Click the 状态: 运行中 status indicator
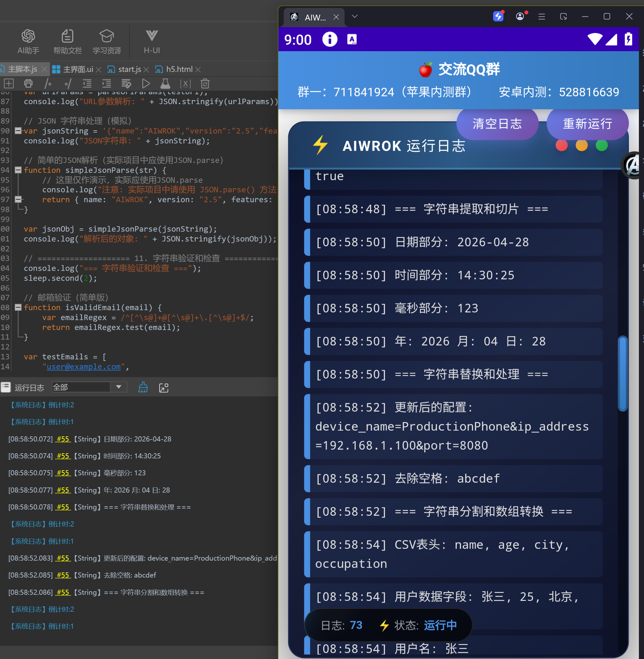This screenshot has height=659, width=644. 418,625
